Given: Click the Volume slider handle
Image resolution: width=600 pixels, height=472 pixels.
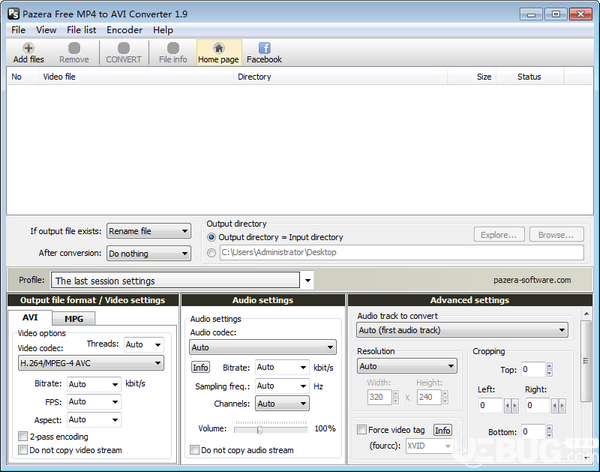Looking at the screenshot, I should 260,430.
